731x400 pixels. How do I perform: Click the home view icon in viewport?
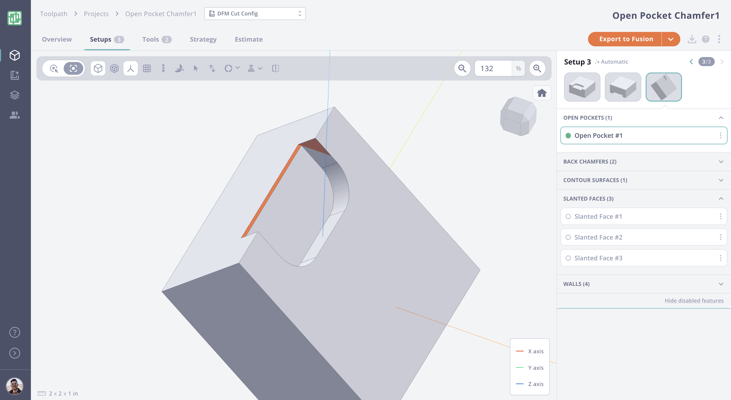click(542, 93)
